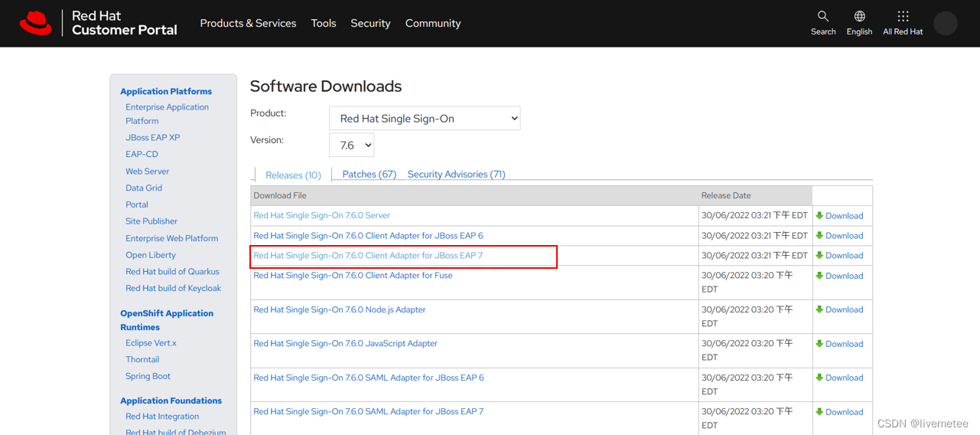This screenshot has height=435, width=980.
Task: Click the English globe language icon
Action: (x=860, y=16)
